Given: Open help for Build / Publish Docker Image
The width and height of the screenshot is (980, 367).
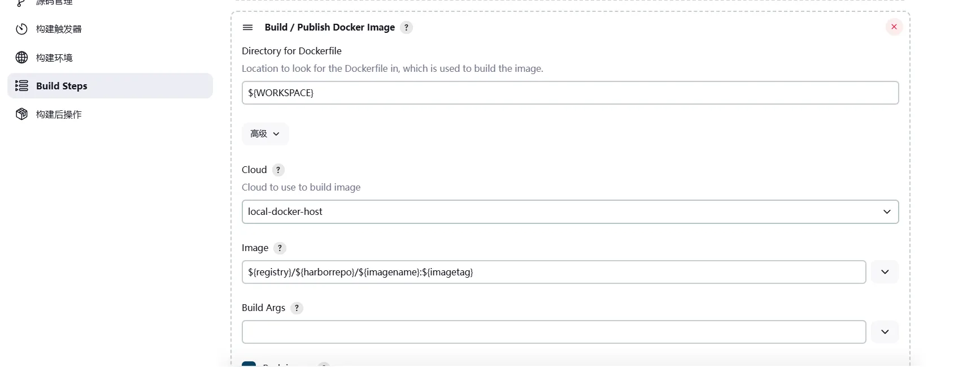Looking at the screenshot, I should pyautogui.click(x=406, y=27).
